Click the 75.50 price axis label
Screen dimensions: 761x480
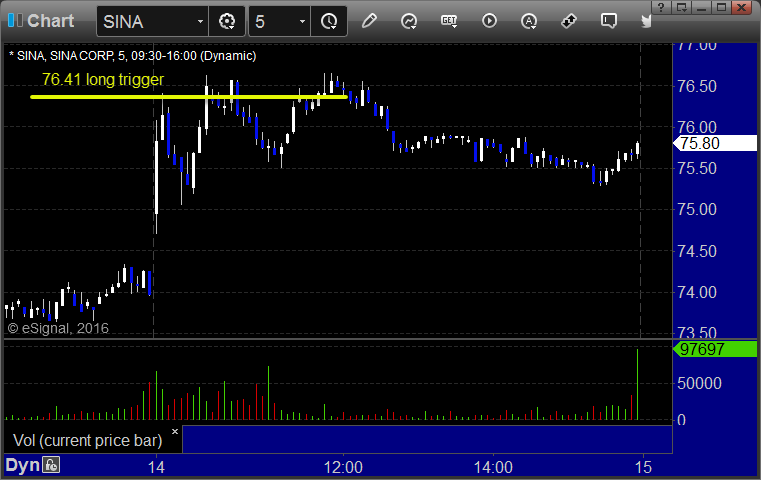697,168
